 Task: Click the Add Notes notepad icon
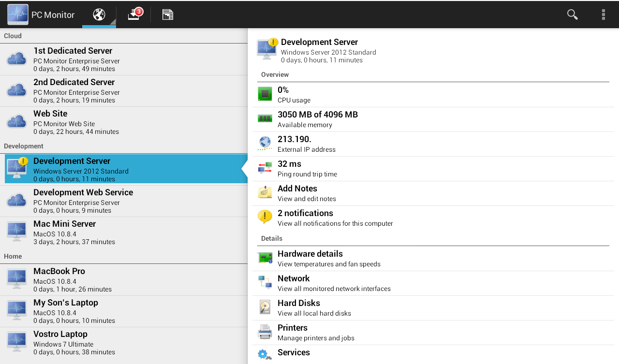(x=265, y=192)
